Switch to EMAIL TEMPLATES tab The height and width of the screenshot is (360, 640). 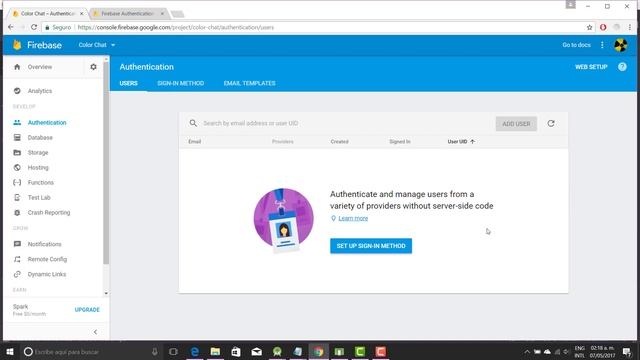(249, 83)
